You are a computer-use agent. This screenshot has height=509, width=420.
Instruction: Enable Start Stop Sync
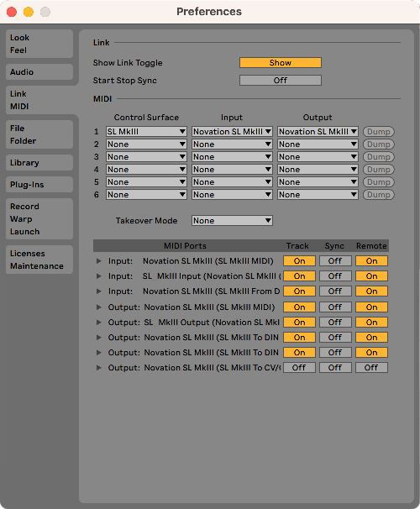(x=281, y=80)
